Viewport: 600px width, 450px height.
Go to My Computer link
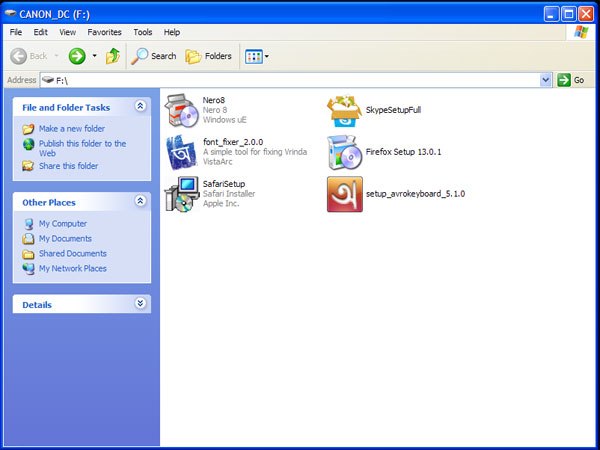pos(63,223)
